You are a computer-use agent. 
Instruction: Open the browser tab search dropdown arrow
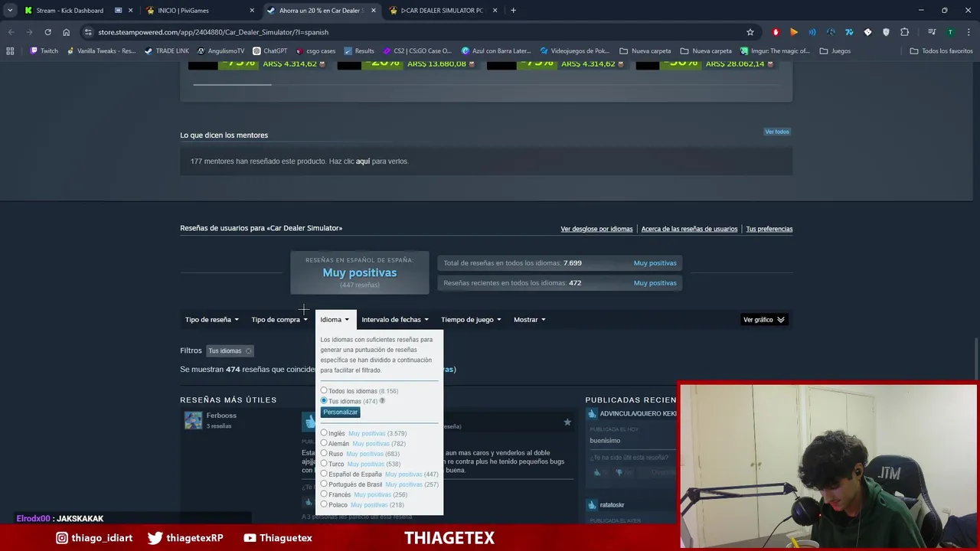[x=10, y=11]
